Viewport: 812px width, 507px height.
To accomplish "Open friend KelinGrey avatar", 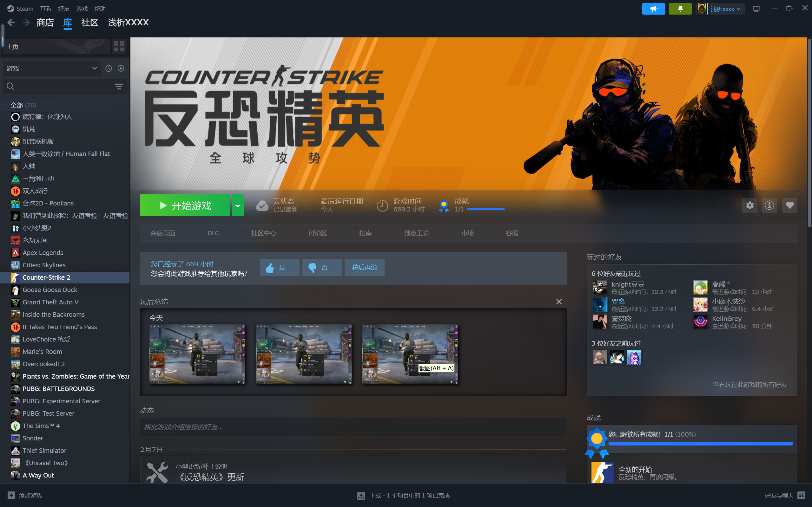I will coord(700,322).
